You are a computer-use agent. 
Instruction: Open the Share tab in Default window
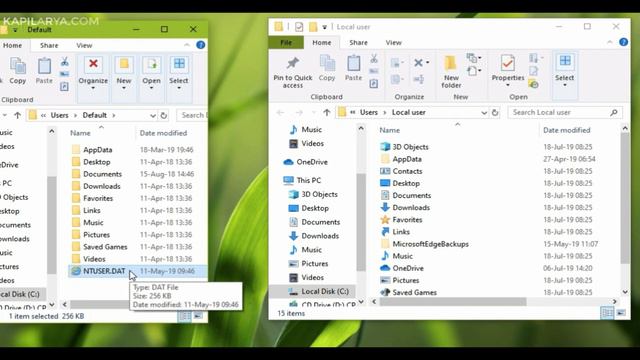click(x=49, y=45)
